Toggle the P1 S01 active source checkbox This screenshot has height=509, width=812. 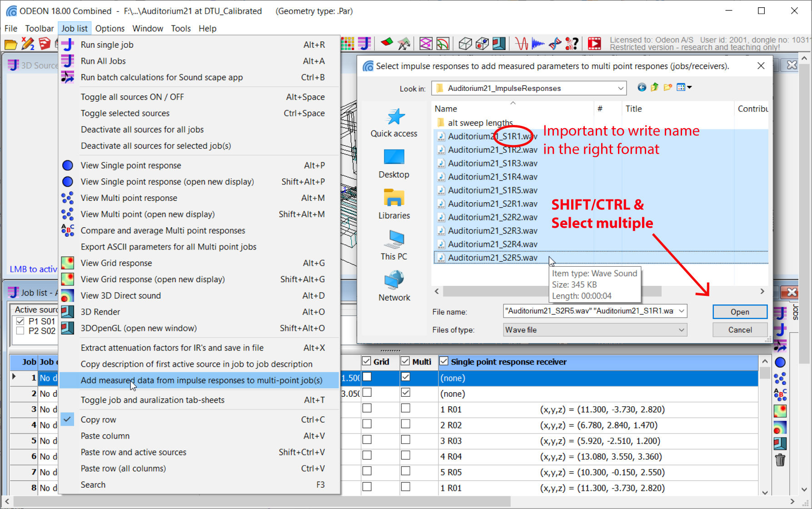click(20, 321)
